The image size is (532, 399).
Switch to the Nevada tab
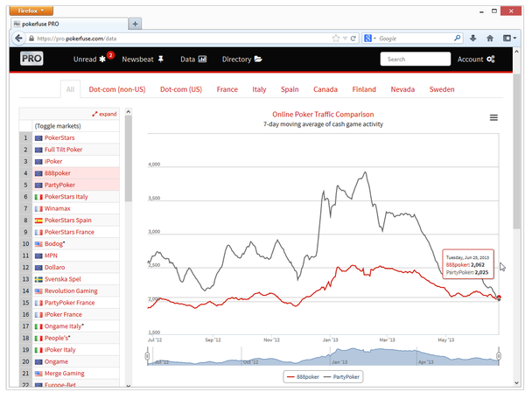pyautogui.click(x=402, y=89)
